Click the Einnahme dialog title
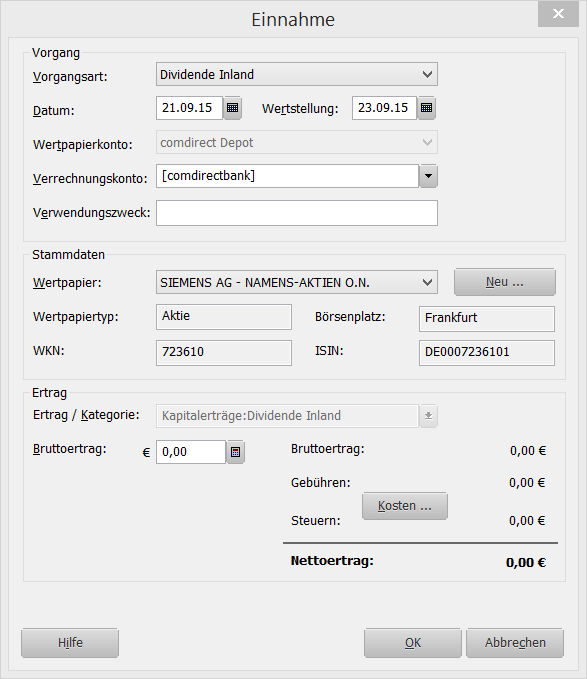This screenshot has width=587, height=679. pos(293,20)
